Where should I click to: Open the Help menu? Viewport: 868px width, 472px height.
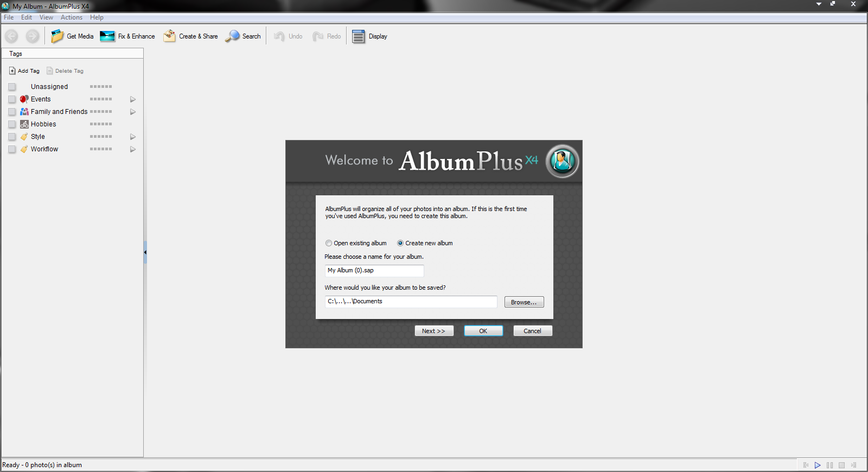point(97,17)
